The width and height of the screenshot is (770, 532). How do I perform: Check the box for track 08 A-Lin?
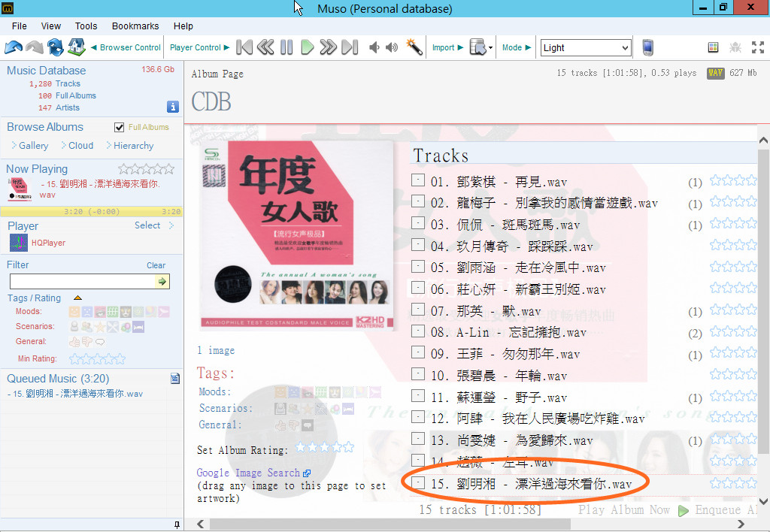pos(418,331)
